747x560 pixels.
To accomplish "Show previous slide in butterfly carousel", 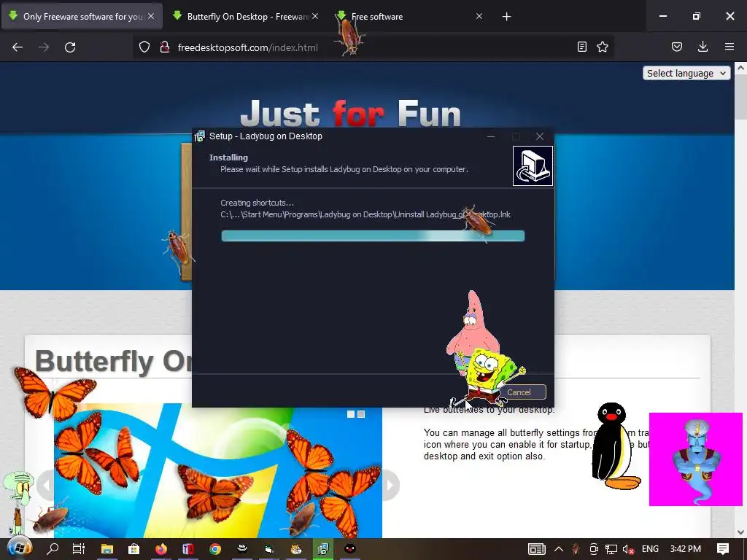I will click(x=45, y=485).
